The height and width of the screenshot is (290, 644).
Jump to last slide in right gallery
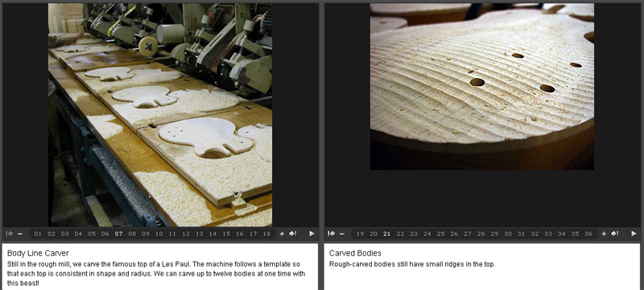[x=615, y=234]
